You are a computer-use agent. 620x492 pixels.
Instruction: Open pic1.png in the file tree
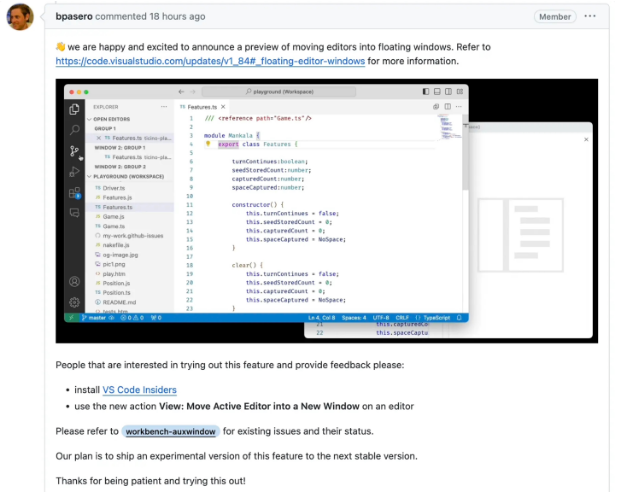(x=114, y=264)
